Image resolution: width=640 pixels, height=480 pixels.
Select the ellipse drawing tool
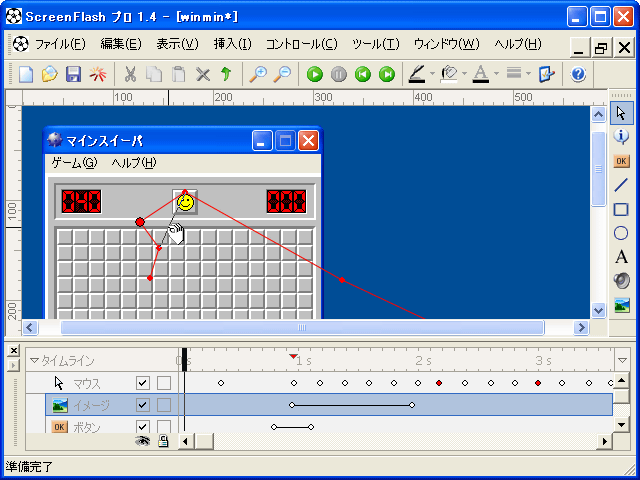pos(621,233)
